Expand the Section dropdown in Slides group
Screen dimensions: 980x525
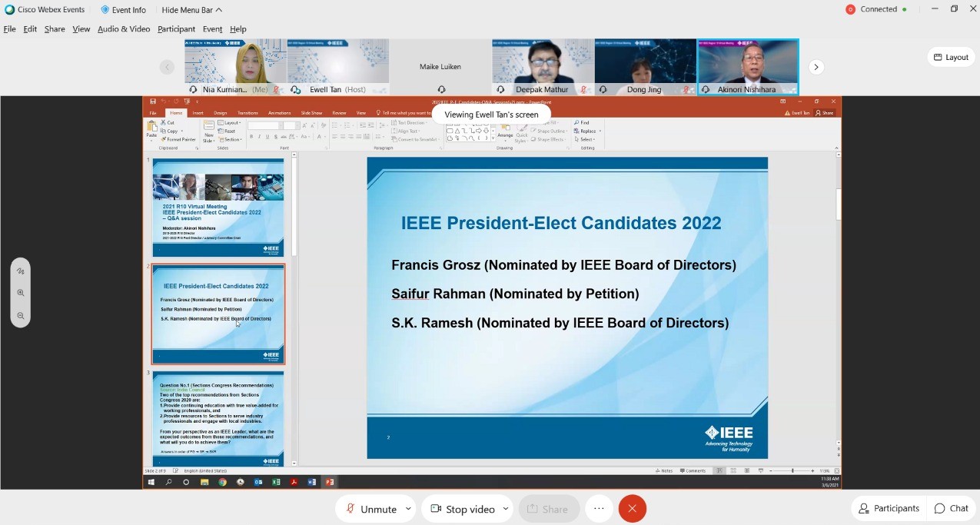coord(231,139)
